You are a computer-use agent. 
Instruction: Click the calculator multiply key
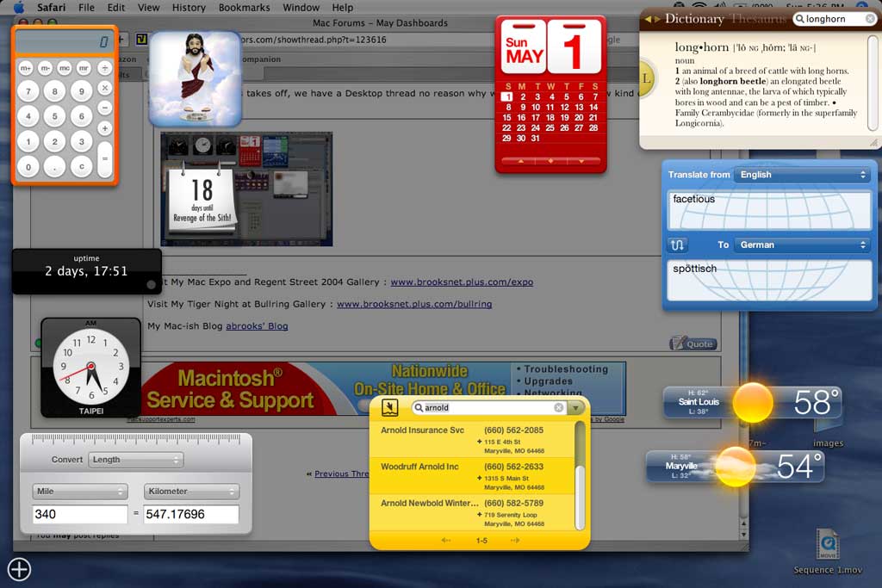(104, 88)
